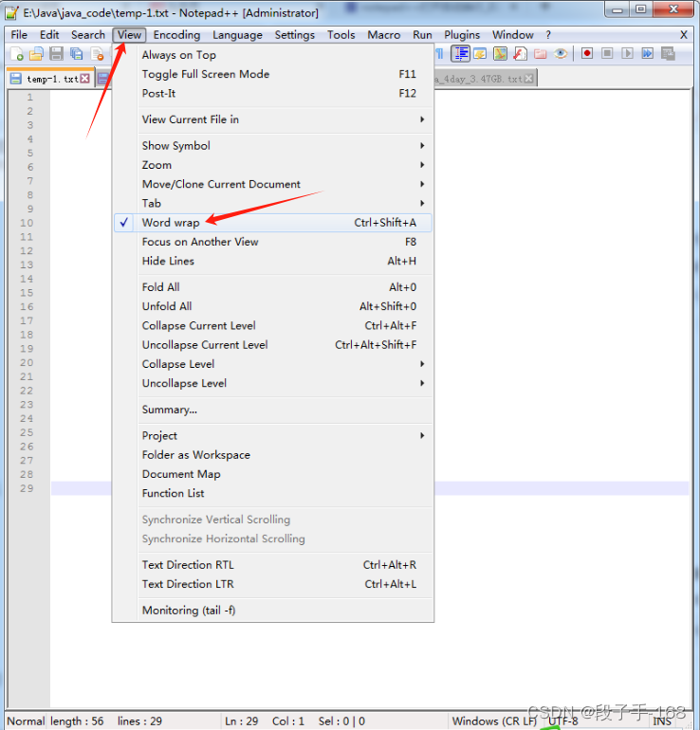700x730 pixels.
Task: Open the User Defined Language icon
Action: tap(480, 54)
